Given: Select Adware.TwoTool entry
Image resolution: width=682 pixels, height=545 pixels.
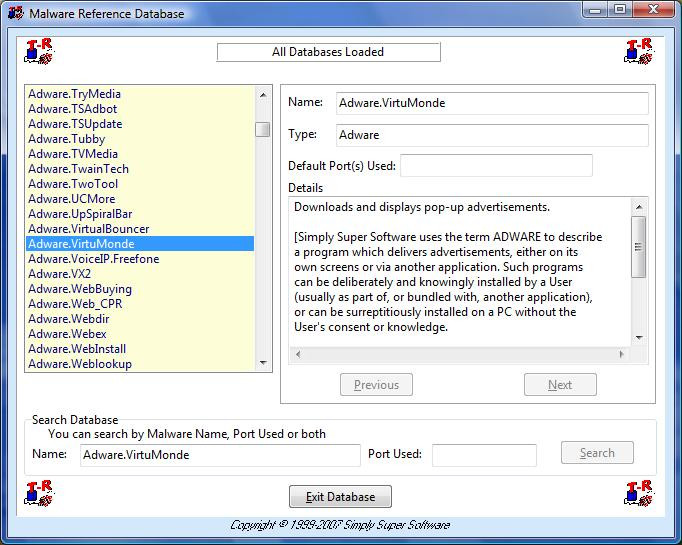Looking at the screenshot, I should [140, 184].
